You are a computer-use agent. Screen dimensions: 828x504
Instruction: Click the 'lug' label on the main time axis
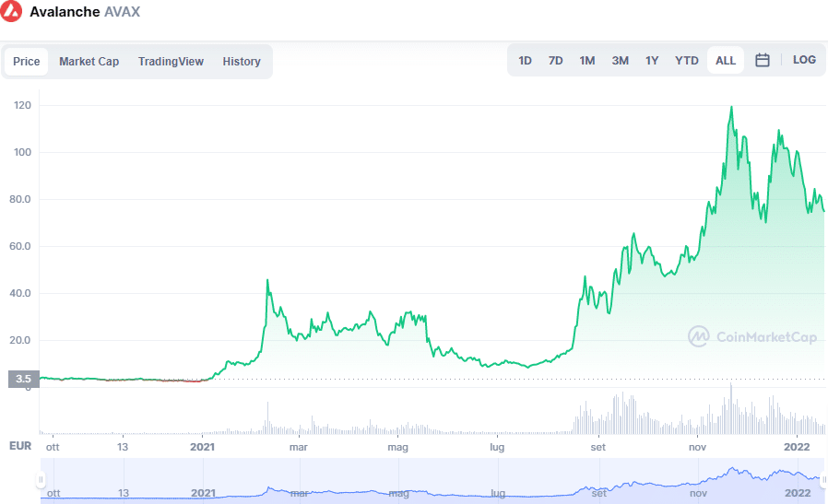coord(497,448)
